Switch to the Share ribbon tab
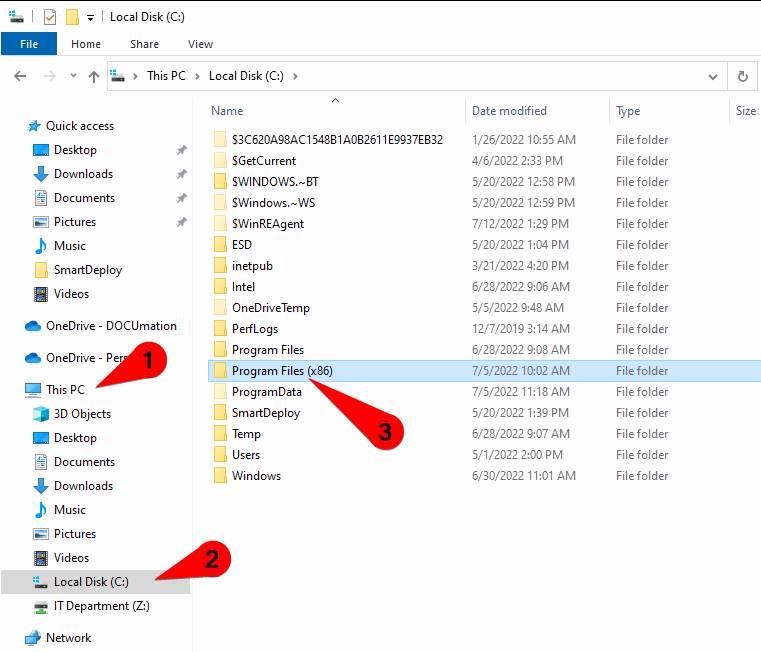 click(x=144, y=44)
